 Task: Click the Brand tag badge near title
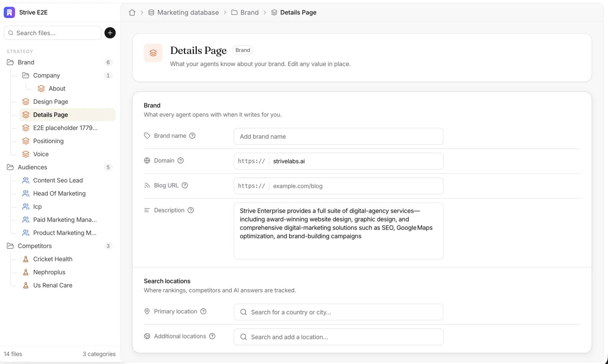coord(242,50)
